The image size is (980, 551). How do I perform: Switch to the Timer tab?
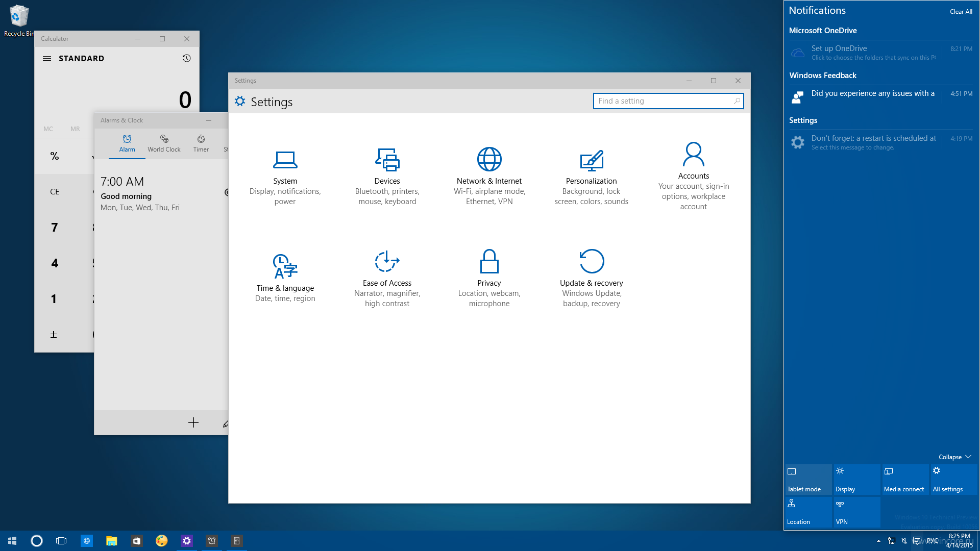point(201,143)
